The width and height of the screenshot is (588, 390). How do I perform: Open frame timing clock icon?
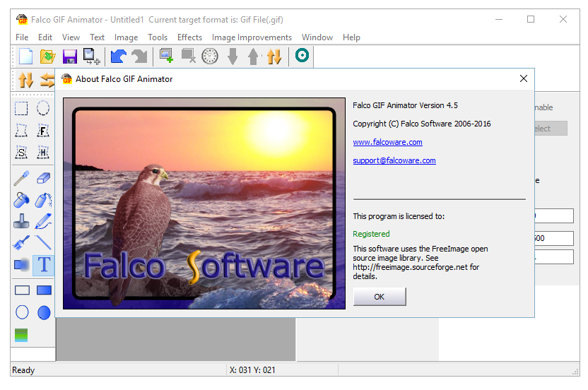(210, 57)
